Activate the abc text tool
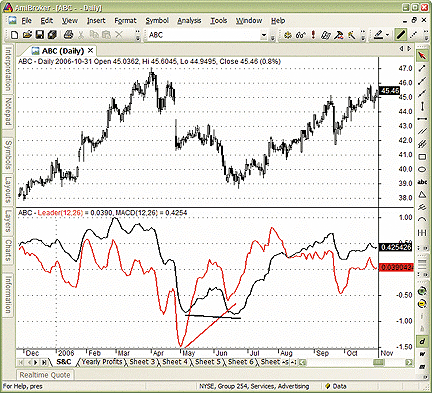432x393 pixels. pyautogui.click(x=422, y=182)
